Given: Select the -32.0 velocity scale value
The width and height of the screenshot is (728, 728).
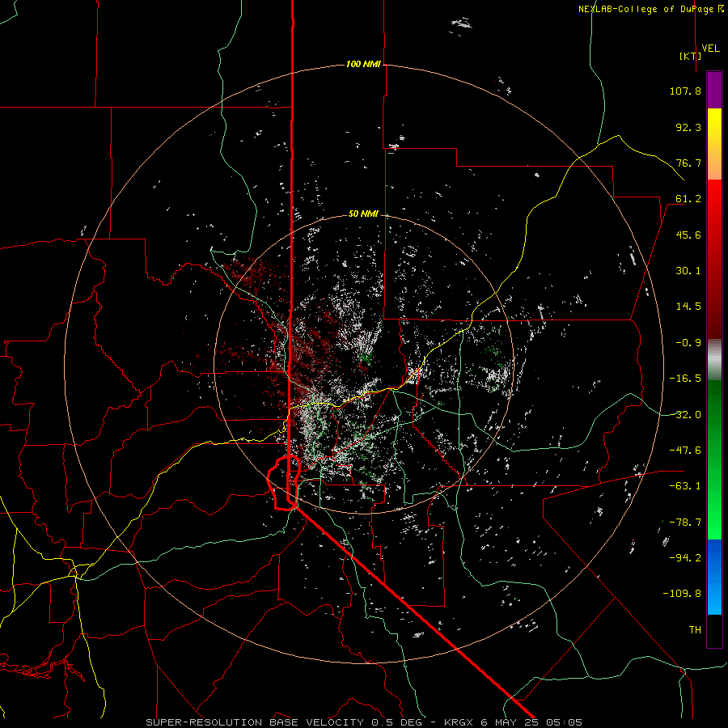Looking at the screenshot, I should (x=685, y=415).
